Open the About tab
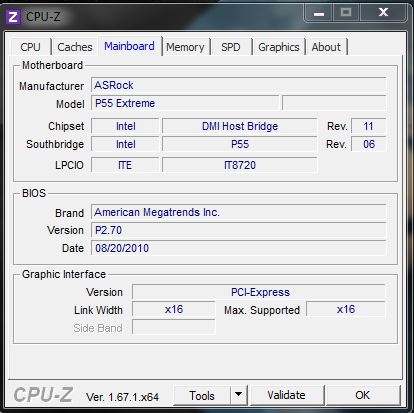The height and width of the screenshot is (413, 414). pyautogui.click(x=326, y=47)
